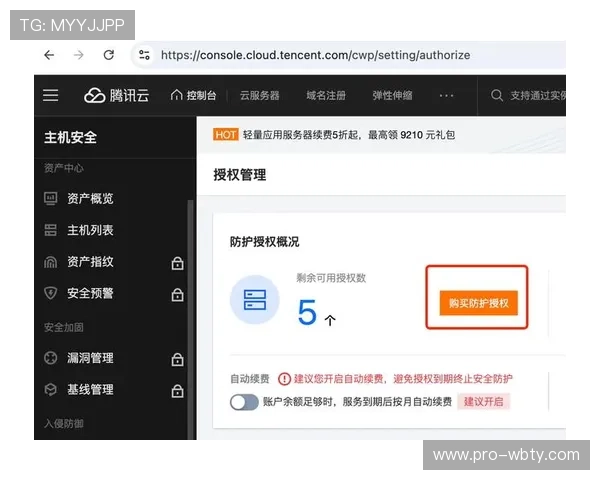Click the 腾讯云 cloud logo

coord(116,95)
